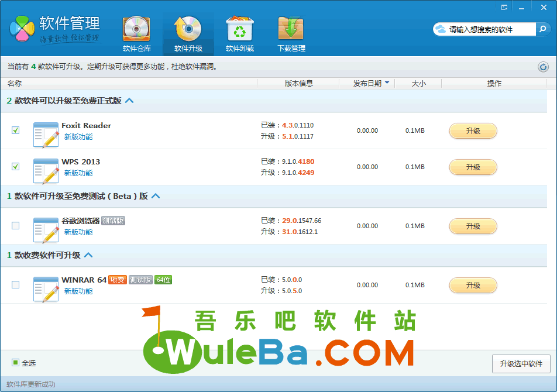557x392 pixels.
Task: Toggle 发布日期 sort order arrow
Action: tap(387, 82)
